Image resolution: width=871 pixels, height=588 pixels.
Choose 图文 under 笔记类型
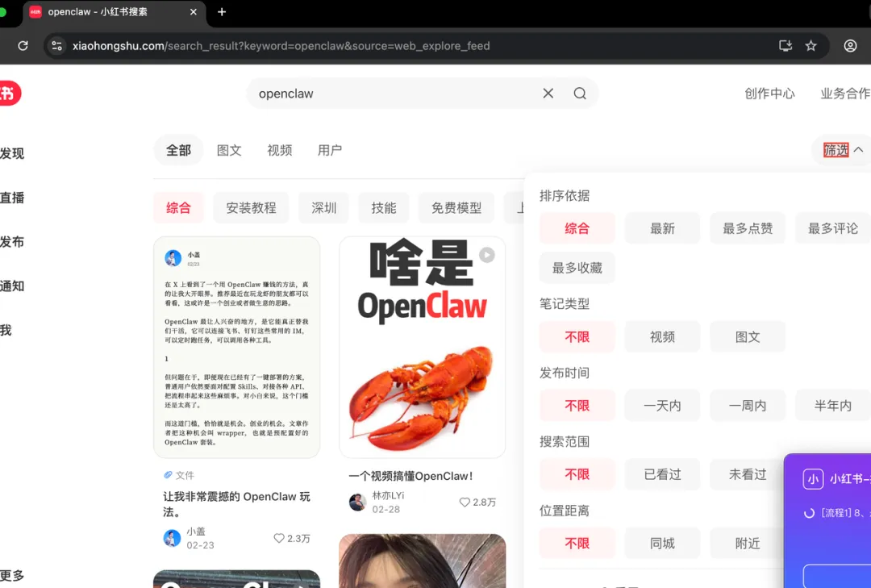(x=748, y=337)
